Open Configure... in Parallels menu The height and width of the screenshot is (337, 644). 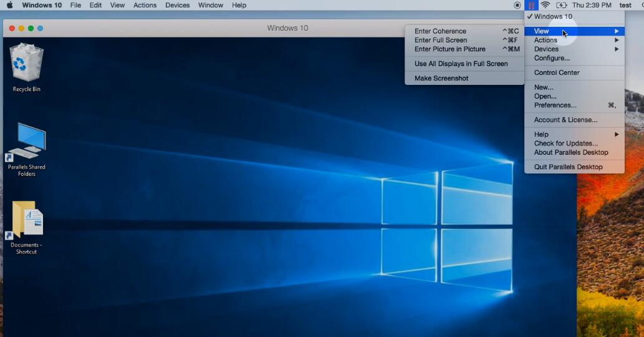(x=575, y=58)
